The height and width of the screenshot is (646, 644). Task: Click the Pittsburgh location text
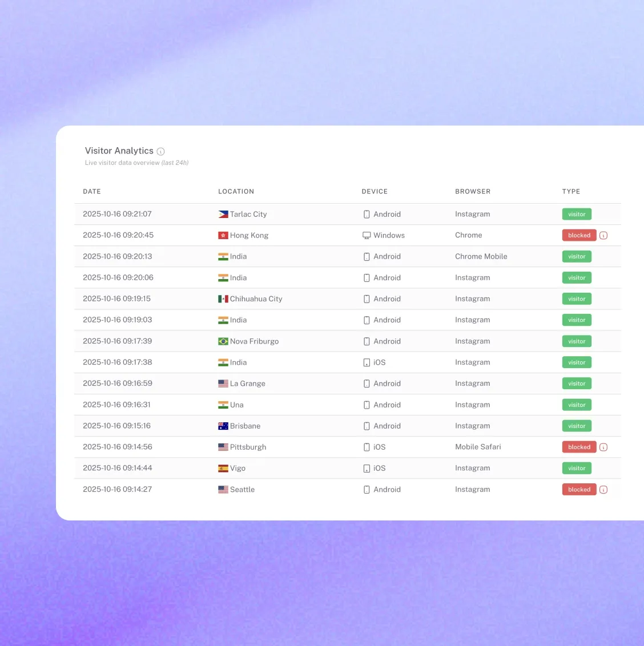[248, 447]
